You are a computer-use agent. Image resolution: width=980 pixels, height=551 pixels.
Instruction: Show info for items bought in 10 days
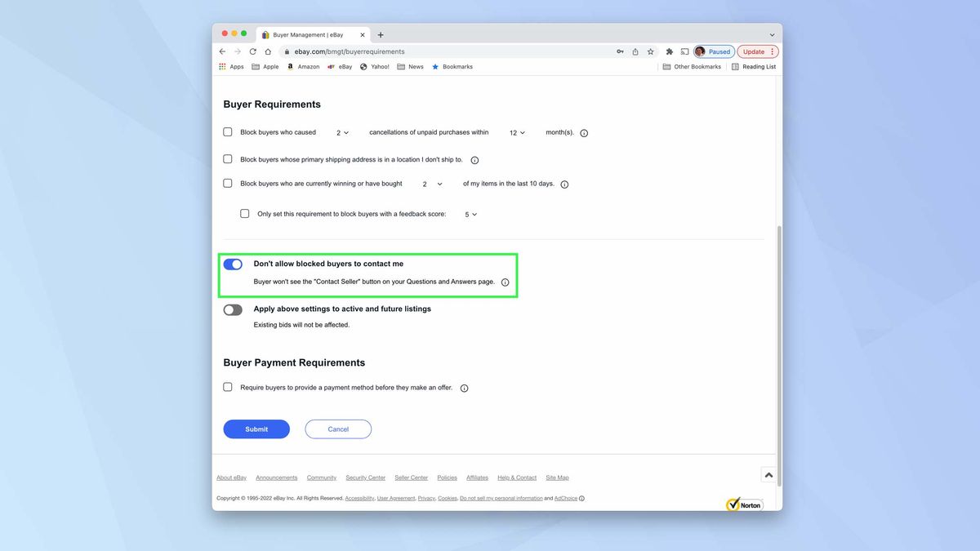(x=564, y=184)
